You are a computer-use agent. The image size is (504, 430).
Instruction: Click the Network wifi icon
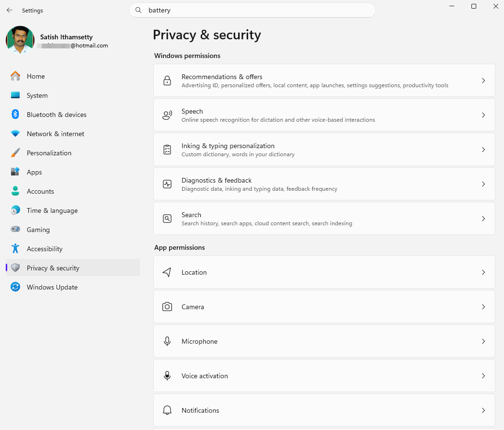(15, 133)
